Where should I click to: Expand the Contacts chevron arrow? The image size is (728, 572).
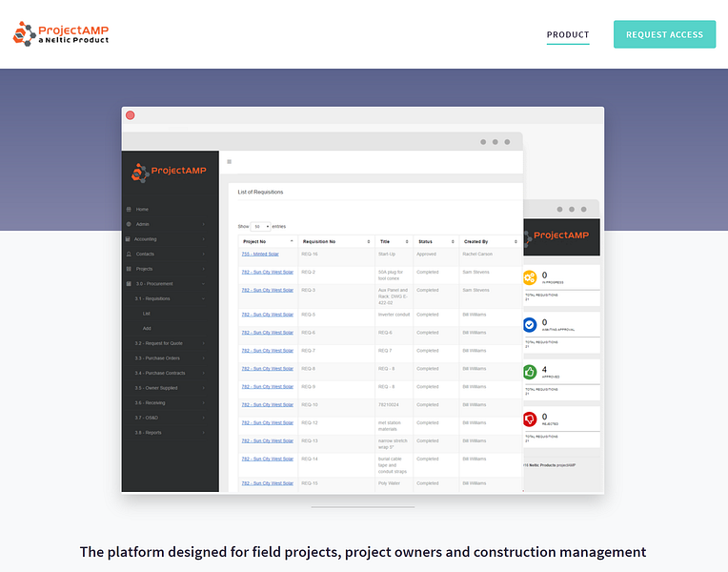[x=203, y=255]
